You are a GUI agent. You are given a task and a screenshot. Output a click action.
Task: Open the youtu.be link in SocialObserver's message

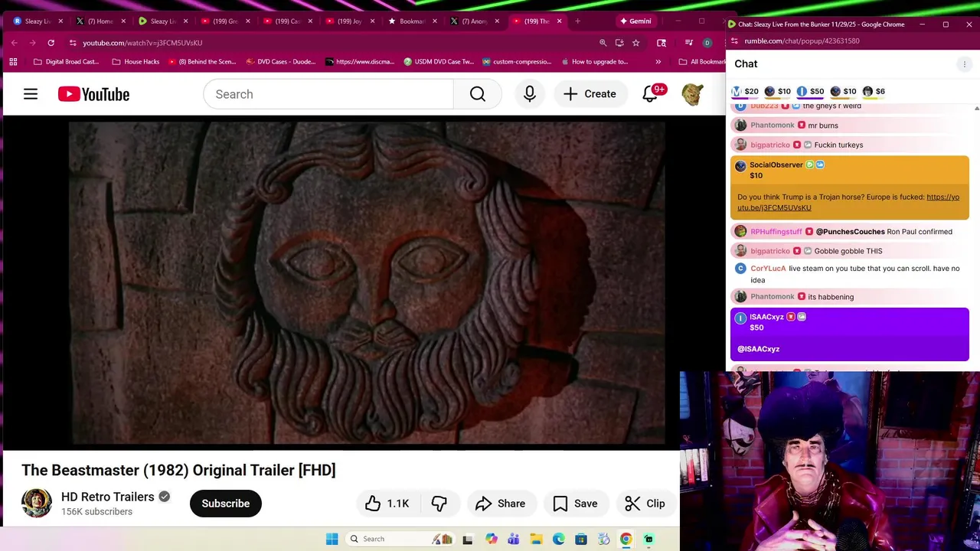848,202
